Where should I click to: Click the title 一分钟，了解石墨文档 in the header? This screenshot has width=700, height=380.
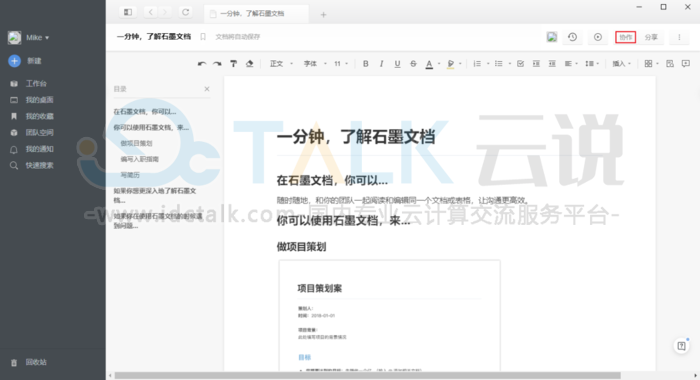pos(154,37)
